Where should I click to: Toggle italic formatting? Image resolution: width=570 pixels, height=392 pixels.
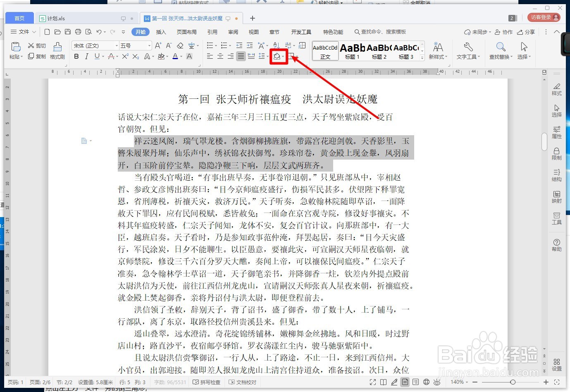[86, 56]
